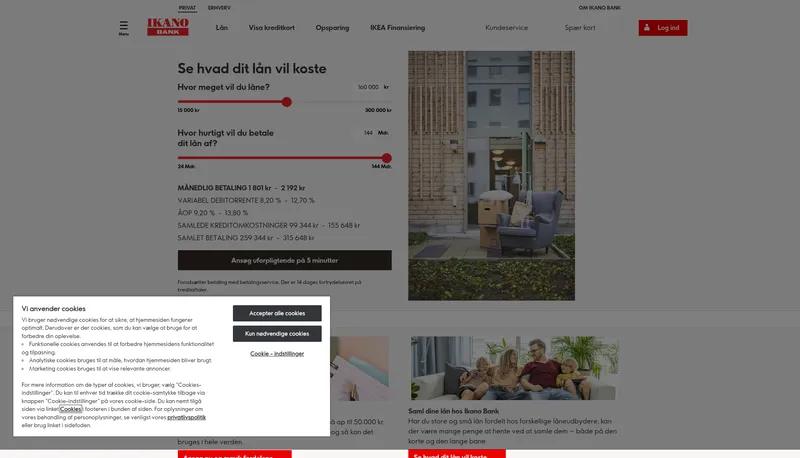This screenshot has height=458, width=800.
Task: Open the privatlivspolitik link
Action: pyautogui.click(x=186, y=417)
